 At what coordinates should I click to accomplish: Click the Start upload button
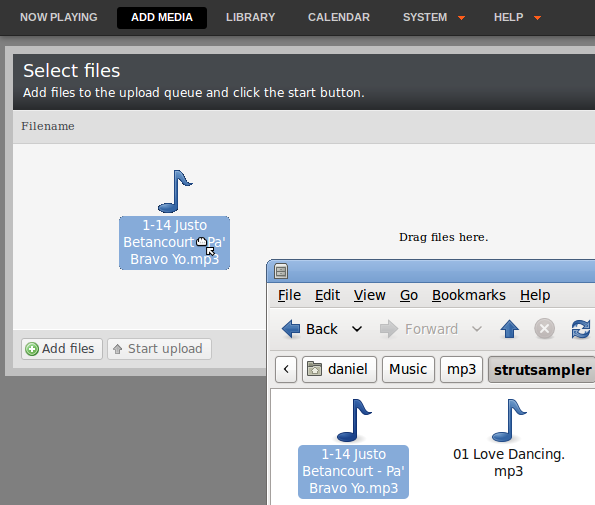tap(159, 349)
